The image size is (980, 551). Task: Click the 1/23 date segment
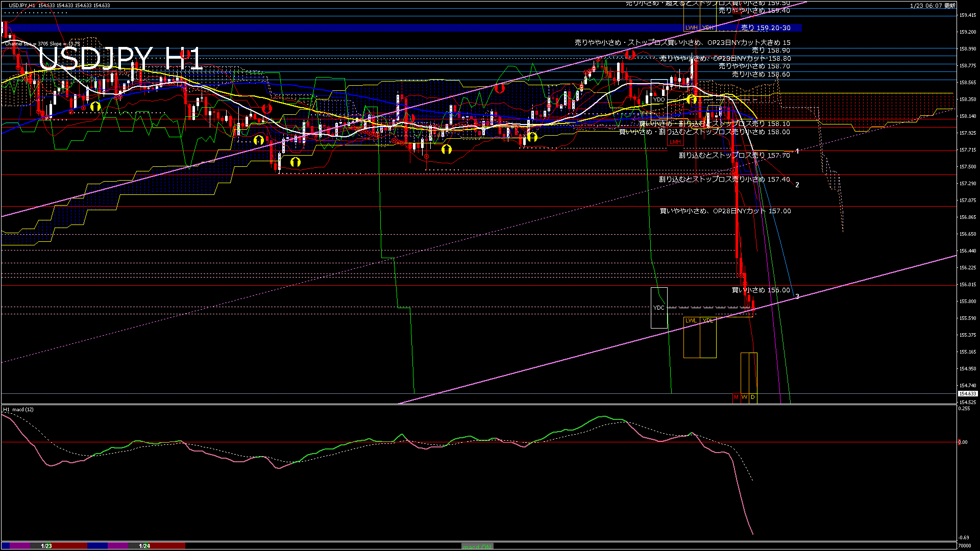(x=46, y=546)
